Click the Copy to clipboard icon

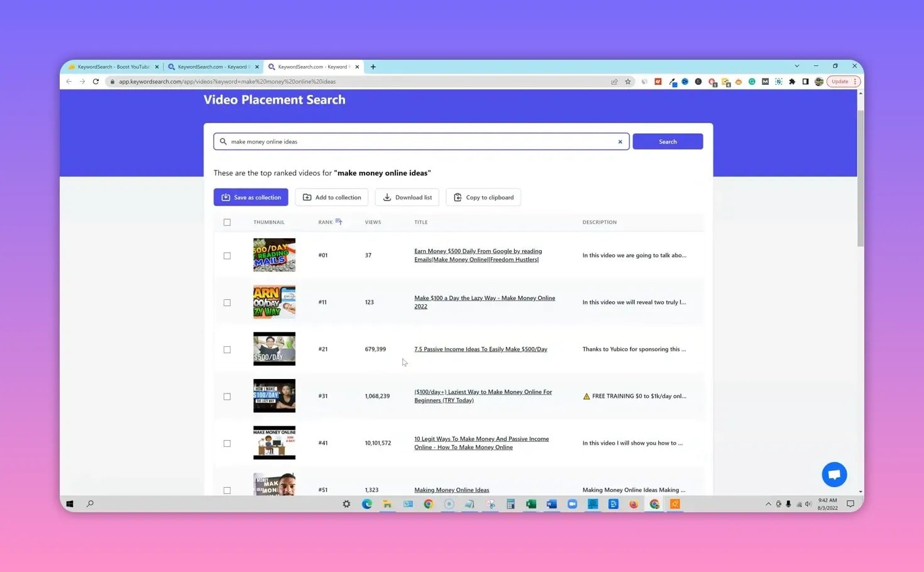(458, 197)
